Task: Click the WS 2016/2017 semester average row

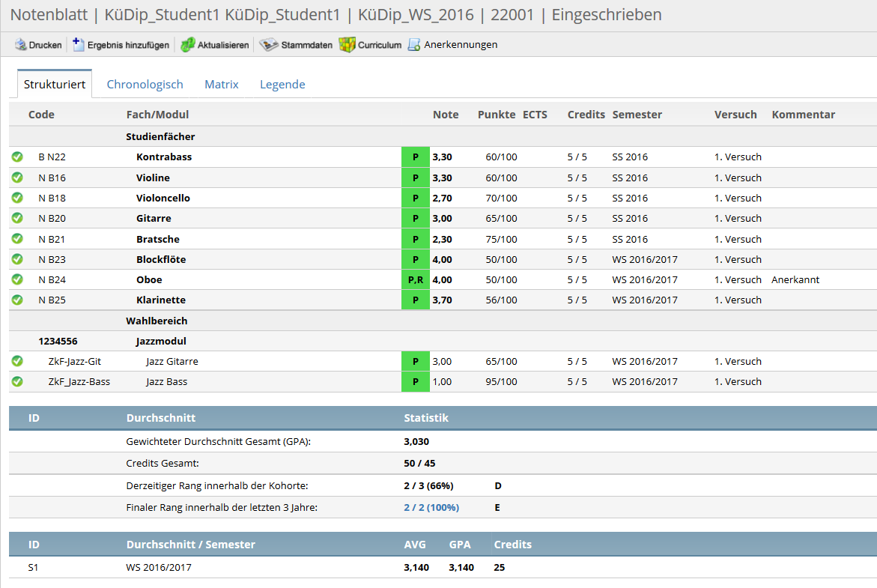Action: [443, 567]
